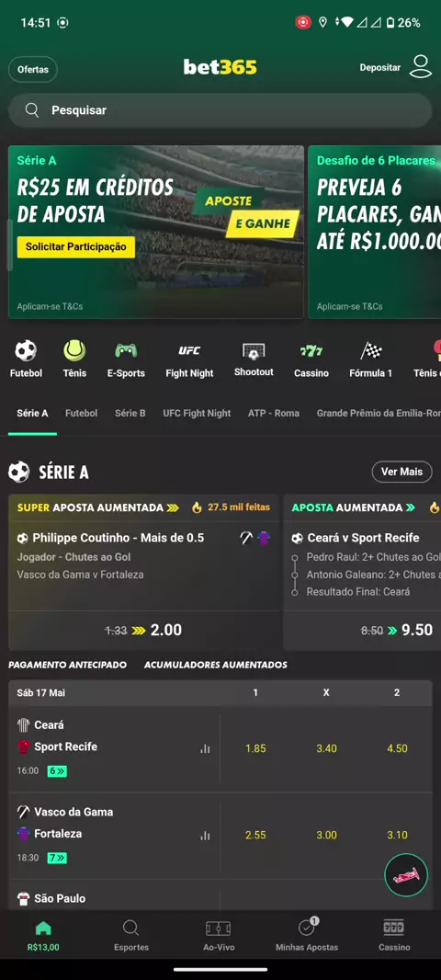Select odds 1.85 for Ceará win
Screen dimensions: 441x980
(255, 748)
